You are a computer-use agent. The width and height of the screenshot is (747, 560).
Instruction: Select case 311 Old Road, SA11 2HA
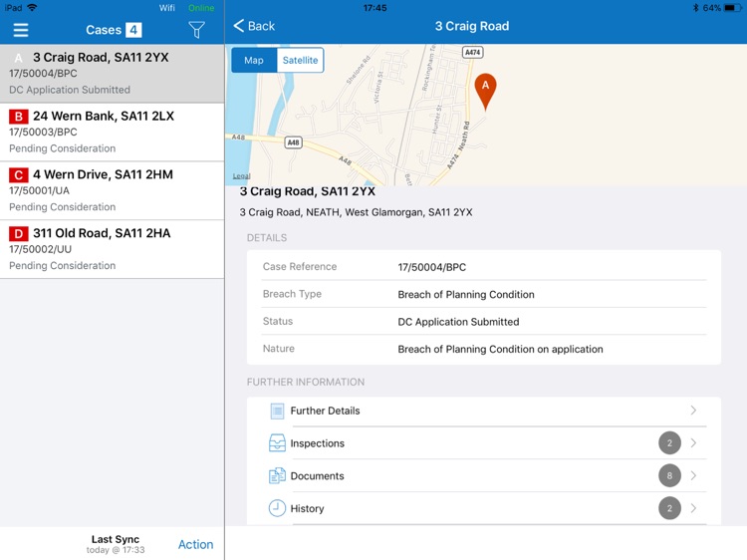(112, 249)
